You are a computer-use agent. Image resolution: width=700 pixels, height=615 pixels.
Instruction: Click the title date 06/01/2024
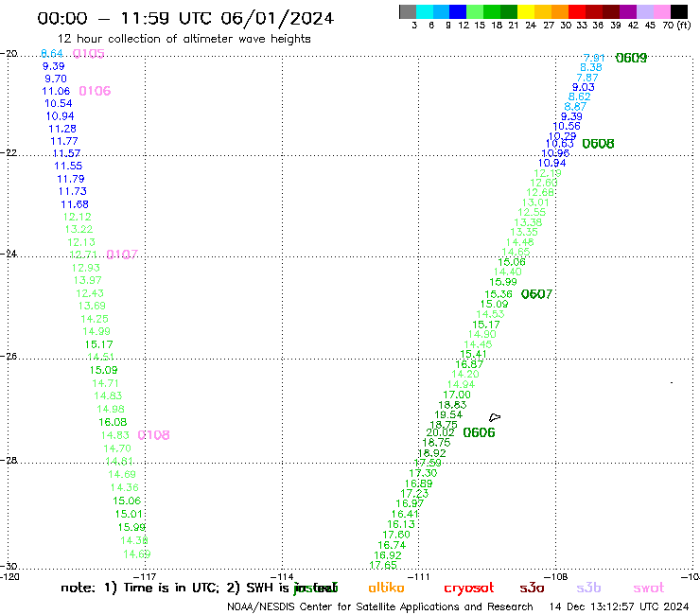coord(277,19)
